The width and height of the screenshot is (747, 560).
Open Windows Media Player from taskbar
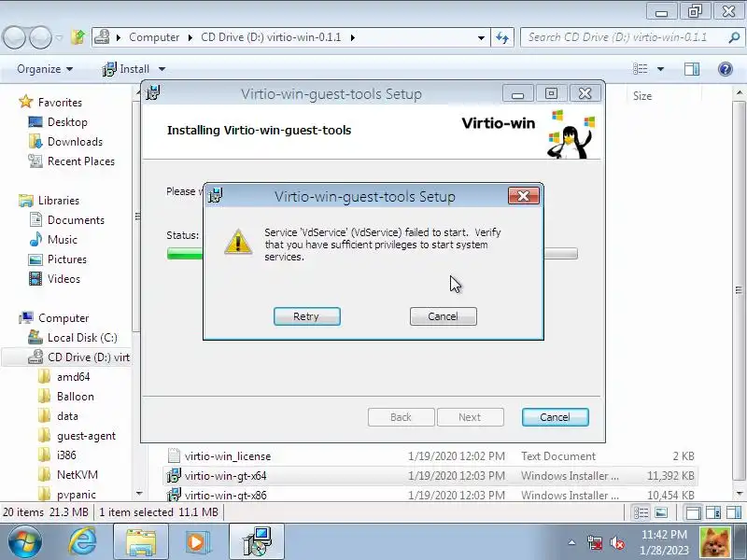pos(197,542)
